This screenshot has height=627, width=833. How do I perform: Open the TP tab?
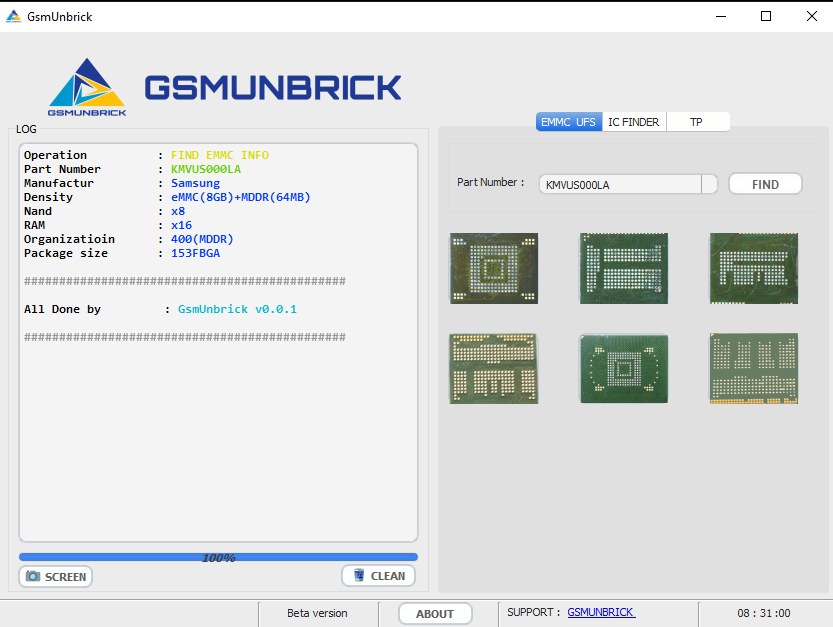click(x=696, y=122)
